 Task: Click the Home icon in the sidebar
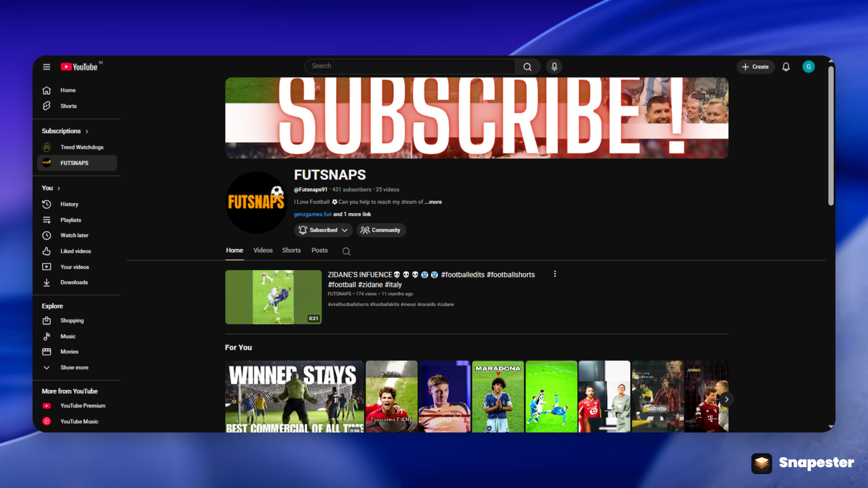click(46, 90)
